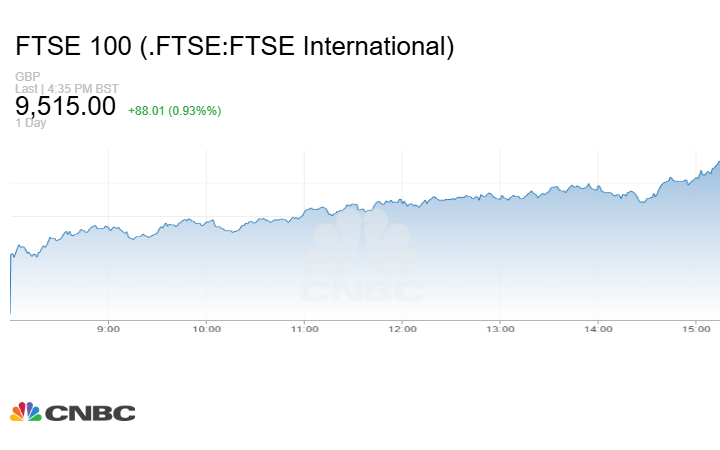Screen dimensions: 720x450
Task: Click the CNBC wordmark text at bottom left
Action: (89, 412)
